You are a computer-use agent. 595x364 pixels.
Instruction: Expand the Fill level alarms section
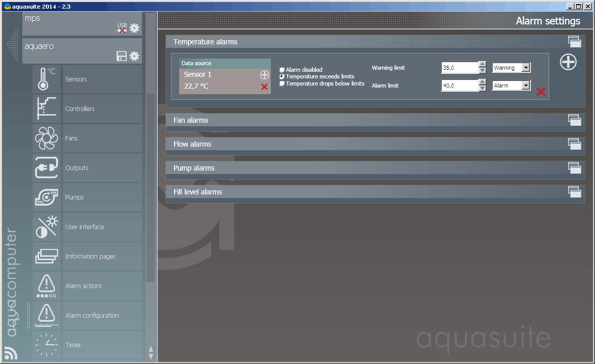(575, 192)
